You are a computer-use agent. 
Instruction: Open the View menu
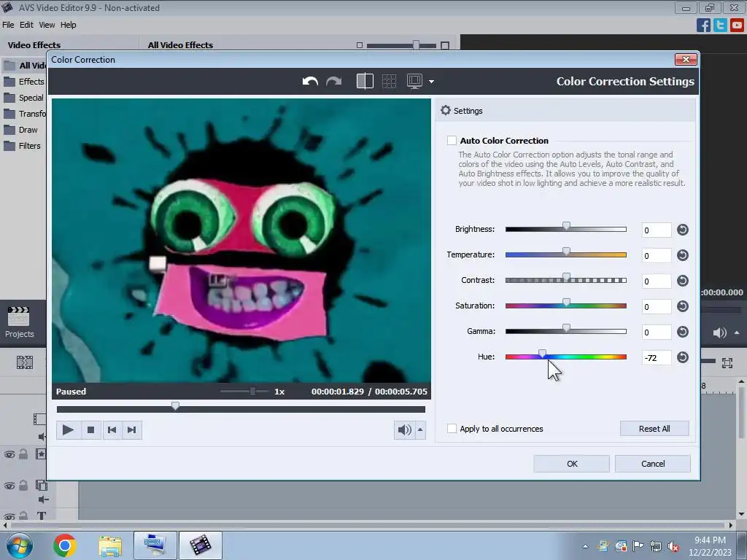47,25
